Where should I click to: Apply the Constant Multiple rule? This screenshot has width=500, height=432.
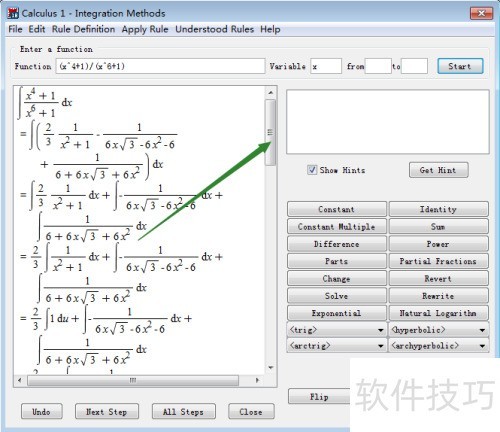(337, 227)
